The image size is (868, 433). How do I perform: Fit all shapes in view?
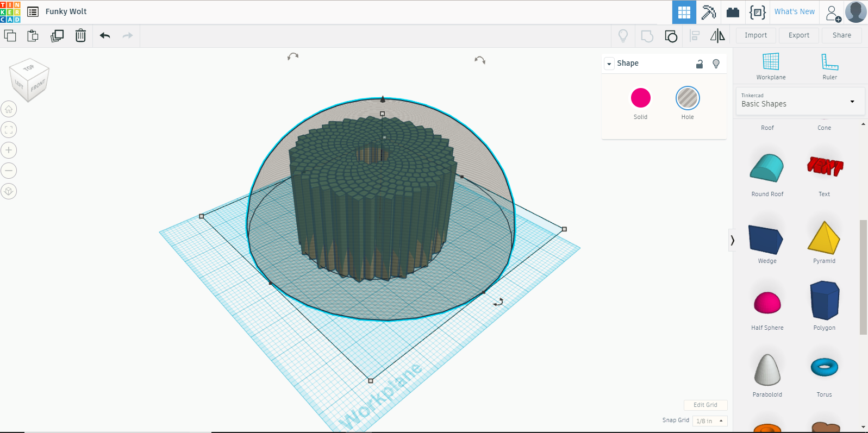(9, 130)
